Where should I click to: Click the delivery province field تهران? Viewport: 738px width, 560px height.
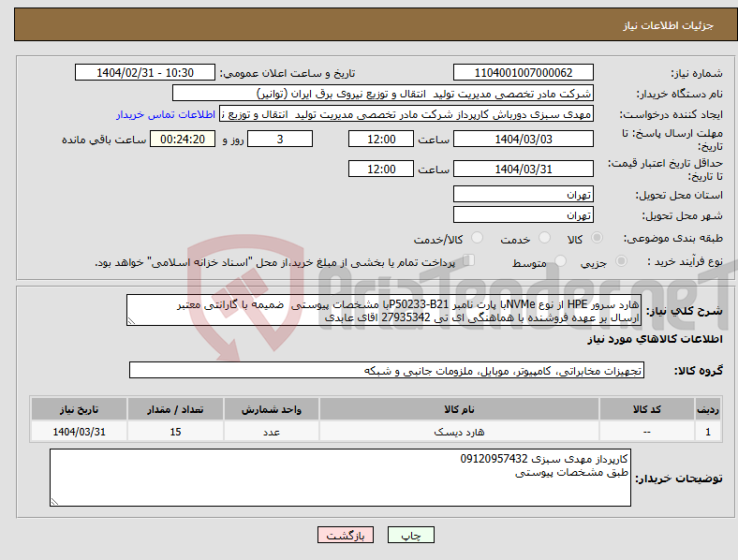523,195
